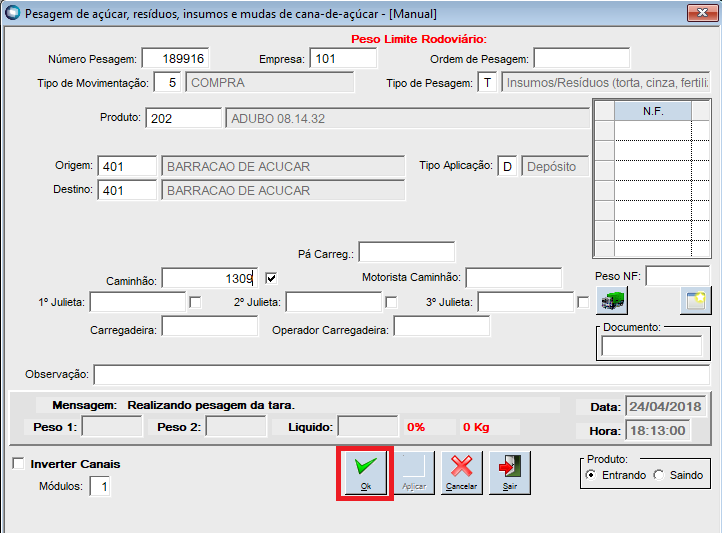722x533 pixels.
Task: Click the Ordem de Pesagem field
Action: point(582,58)
